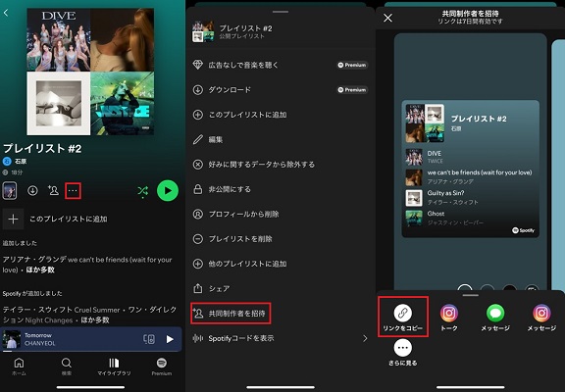Tap the 石原 profile avatar
The height and width of the screenshot is (392, 565).
click(x=7, y=161)
